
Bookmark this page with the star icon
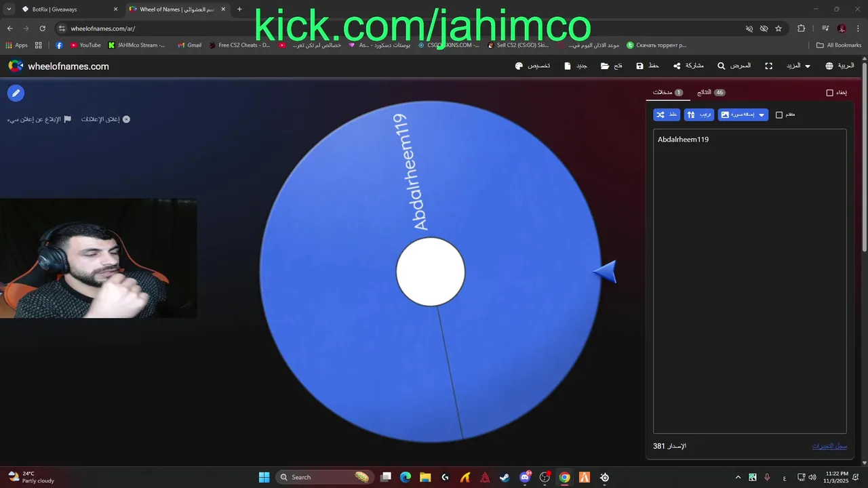click(x=778, y=28)
